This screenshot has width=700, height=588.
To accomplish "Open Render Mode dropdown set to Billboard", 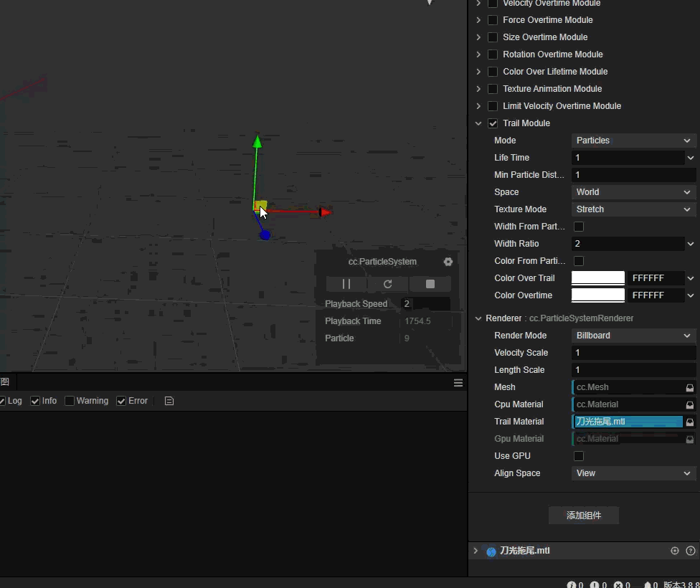I will [x=633, y=336].
